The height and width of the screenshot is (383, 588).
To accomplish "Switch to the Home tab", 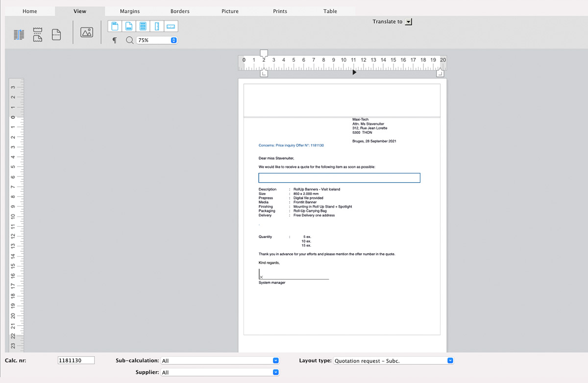I will 30,11.
